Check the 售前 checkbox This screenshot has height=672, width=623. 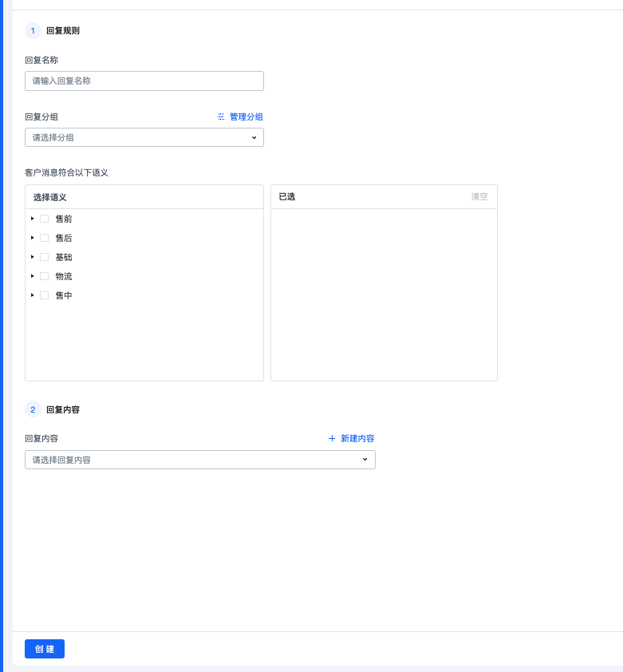click(44, 219)
